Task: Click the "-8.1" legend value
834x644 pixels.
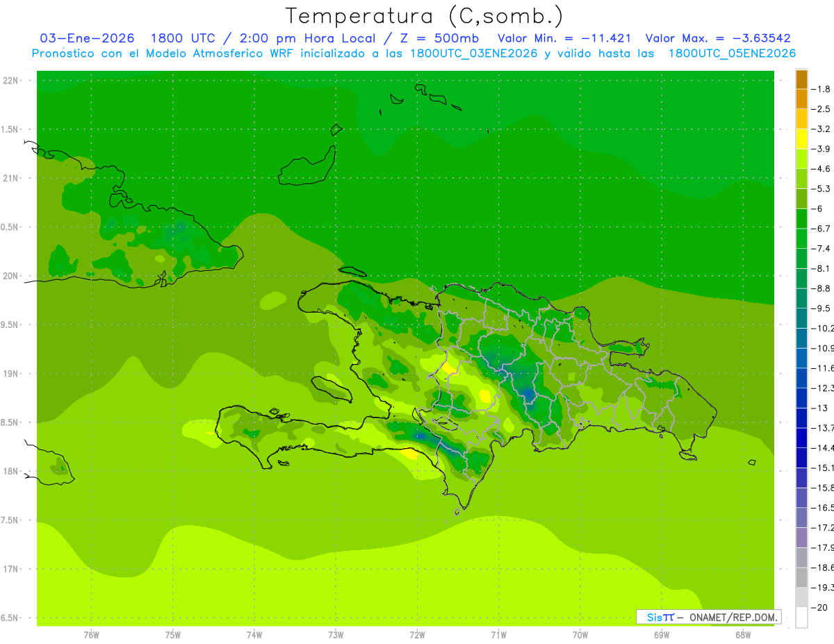Action: click(821, 268)
